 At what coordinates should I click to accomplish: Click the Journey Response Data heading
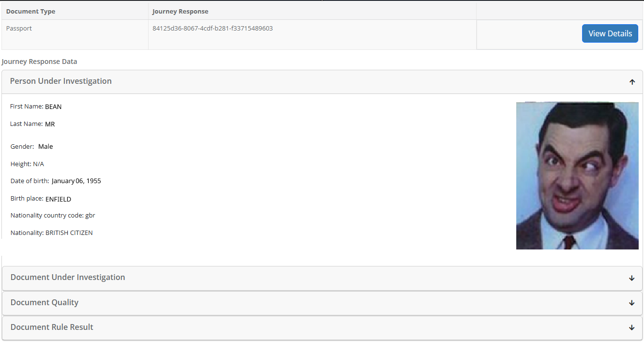coord(39,62)
